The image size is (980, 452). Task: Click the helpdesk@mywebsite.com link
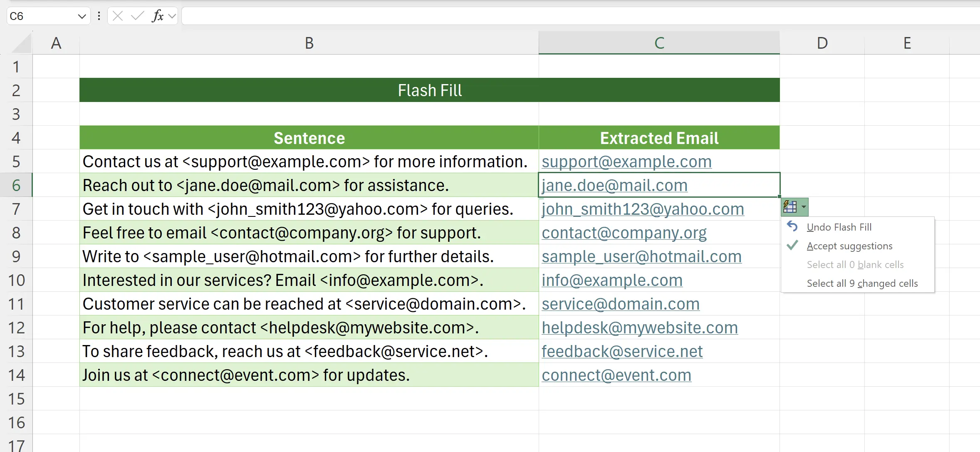click(639, 328)
